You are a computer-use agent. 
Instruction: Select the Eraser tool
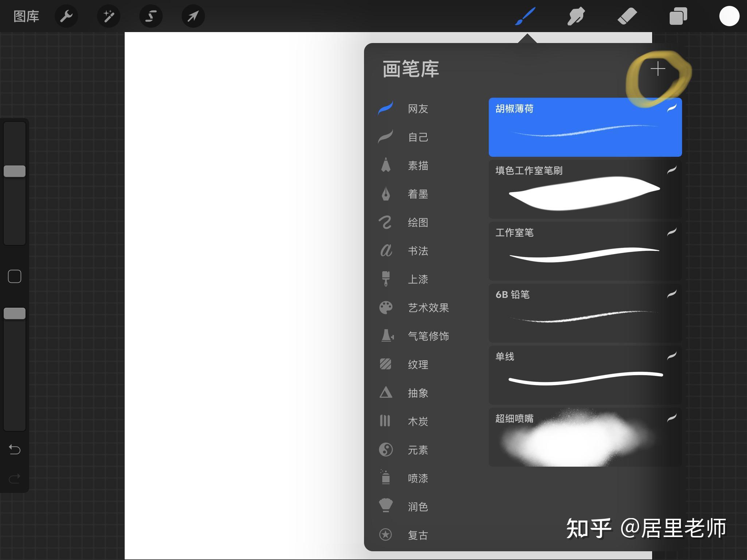pos(627,16)
